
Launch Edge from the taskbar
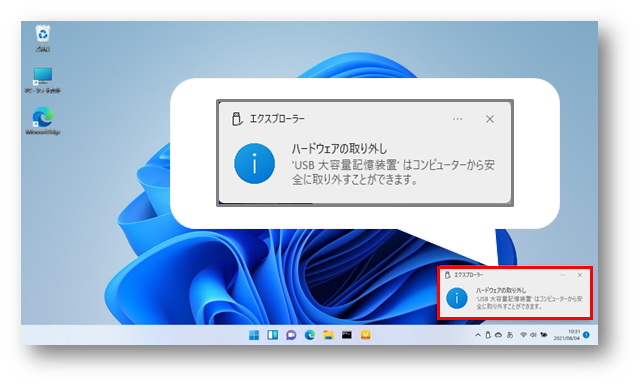(310, 335)
